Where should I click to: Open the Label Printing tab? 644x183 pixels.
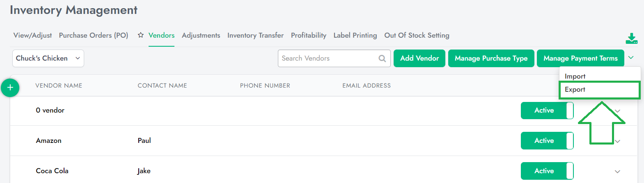(355, 35)
